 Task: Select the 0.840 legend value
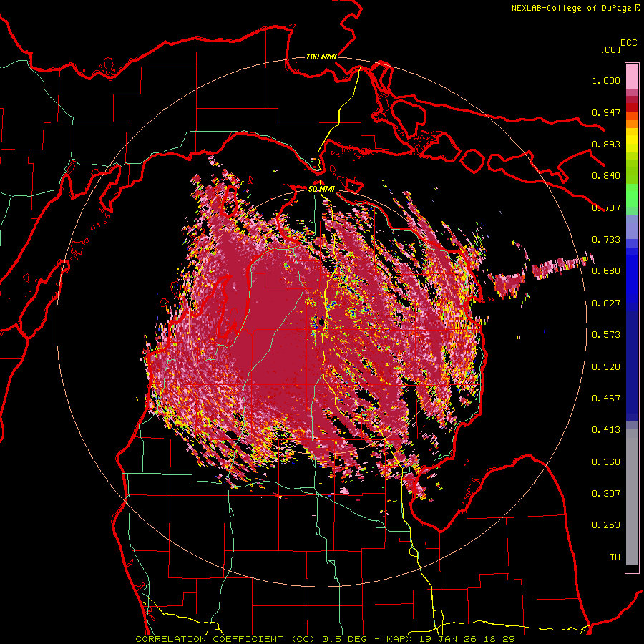tap(606, 176)
